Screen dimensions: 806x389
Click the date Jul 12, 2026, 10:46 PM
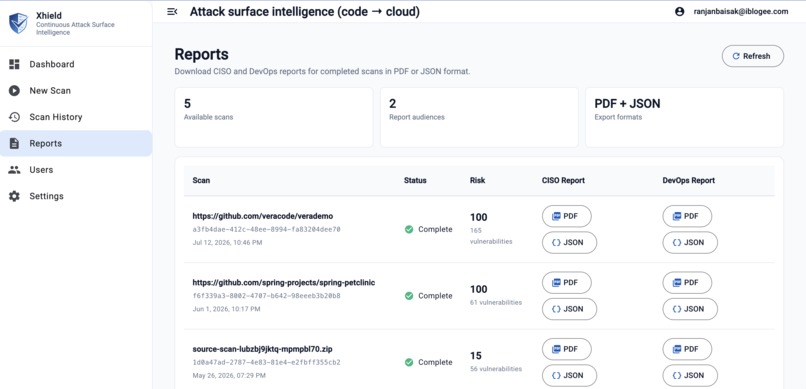(227, 243)
